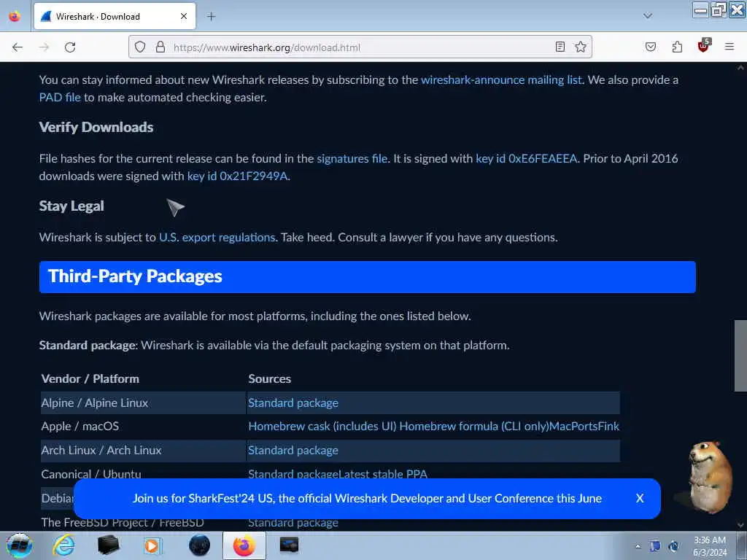747x560 pixels.
Task: Open tracking protection shield icon
Action: [139, 47]
